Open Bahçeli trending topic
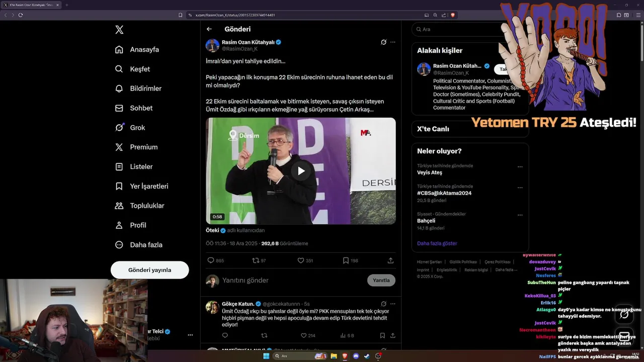 tap(426, 221)
